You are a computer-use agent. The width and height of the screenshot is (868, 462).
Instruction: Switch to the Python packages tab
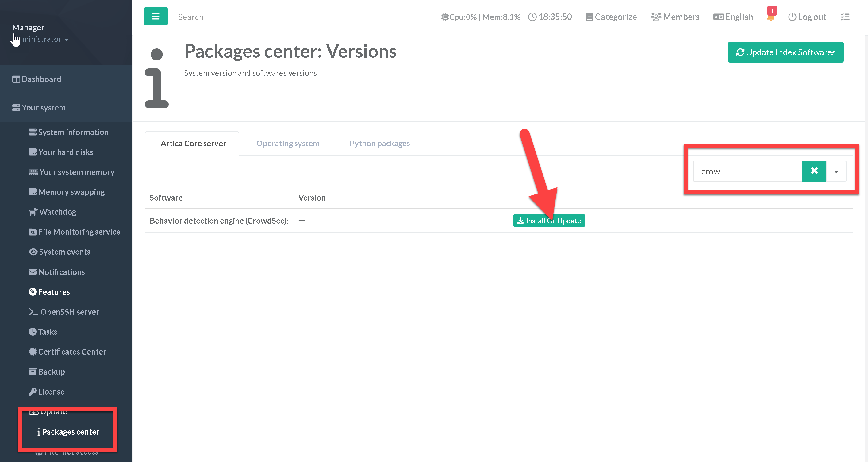click(x=379, y=144)
